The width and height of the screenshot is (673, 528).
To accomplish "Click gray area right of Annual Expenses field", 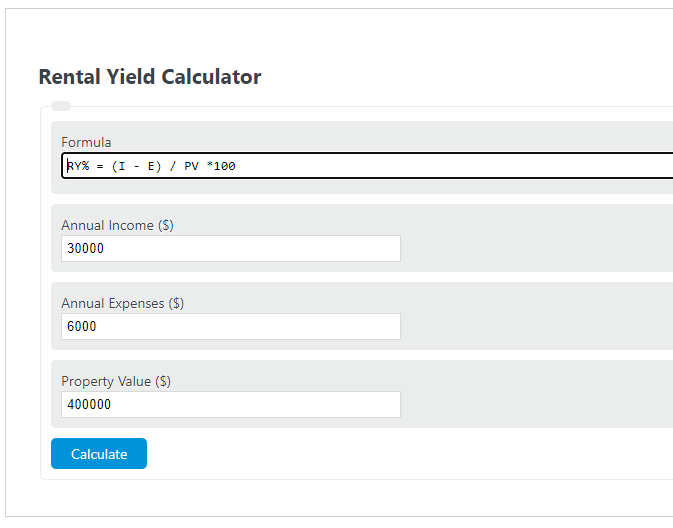I will pyautogui.click(x=530, y=327).
